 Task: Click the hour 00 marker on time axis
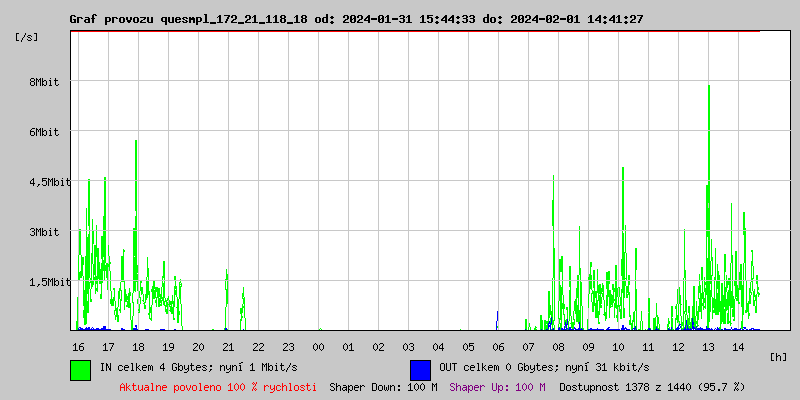click(318, 346)
